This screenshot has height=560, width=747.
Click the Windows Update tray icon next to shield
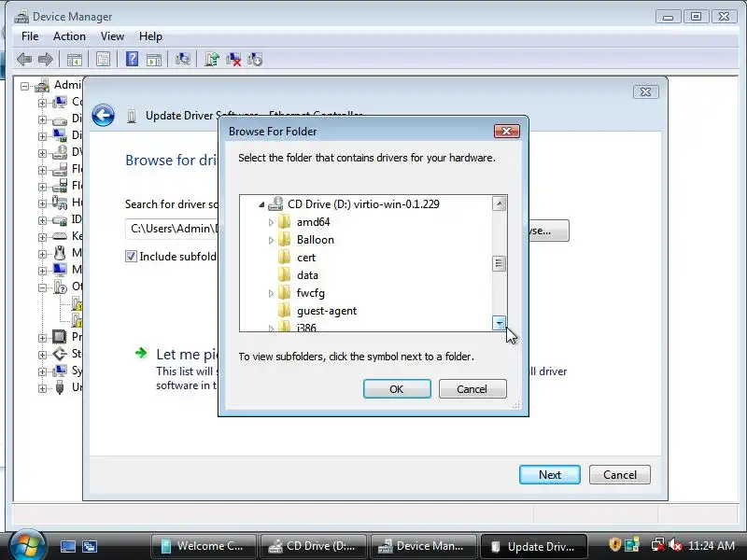coord(633,544)
